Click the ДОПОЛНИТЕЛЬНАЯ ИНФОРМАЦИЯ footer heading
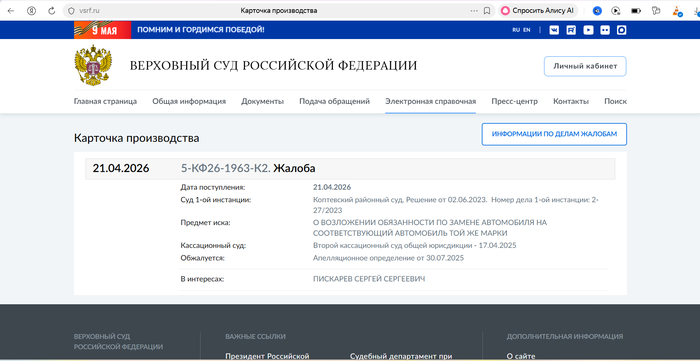700x361 pixels. tap(565, 336)
